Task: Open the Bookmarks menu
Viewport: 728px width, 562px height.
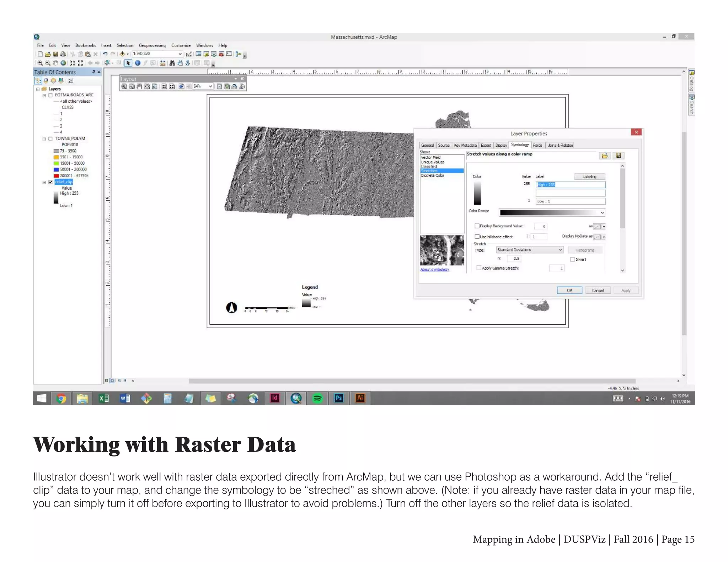Action: (85, 45)
